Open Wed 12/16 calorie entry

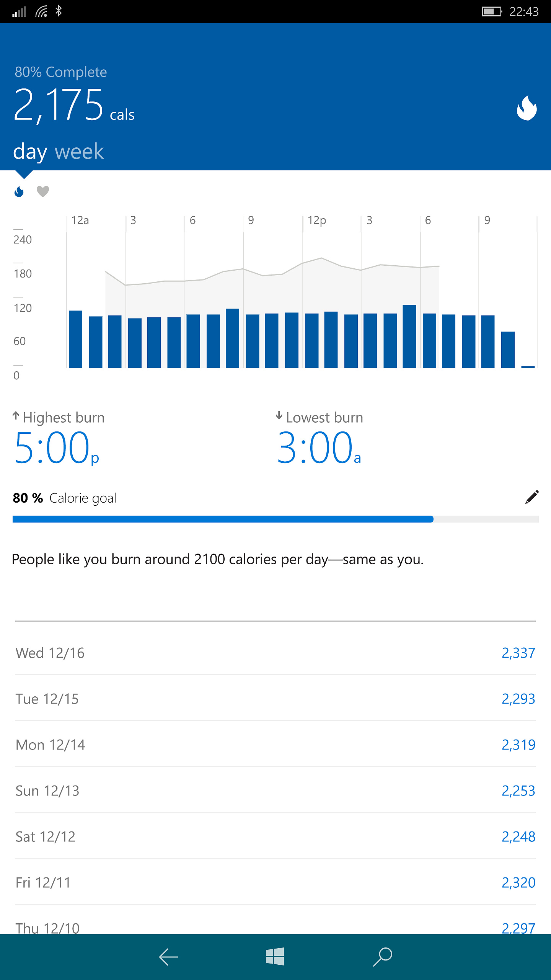point(275,652)
